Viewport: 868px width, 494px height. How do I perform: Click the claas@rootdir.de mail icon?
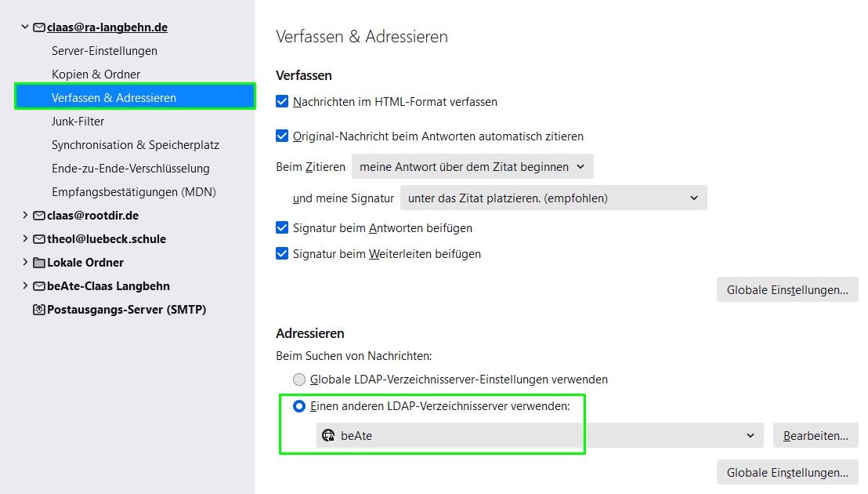(x=38, y=216)
